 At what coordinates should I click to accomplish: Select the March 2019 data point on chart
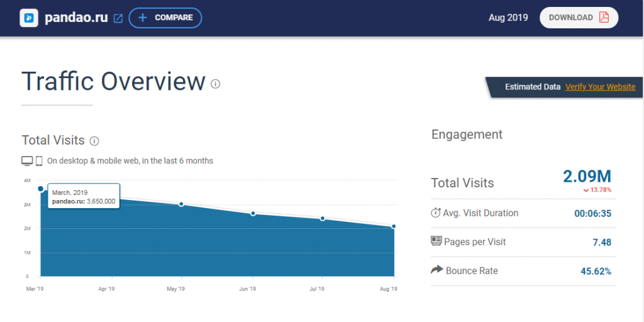tap(41, 189)
